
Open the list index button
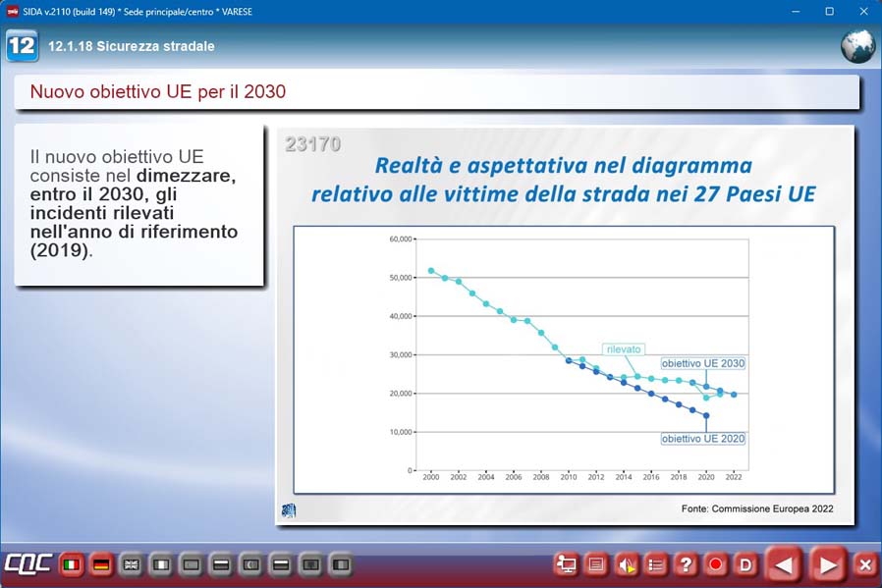coord(656,565)
